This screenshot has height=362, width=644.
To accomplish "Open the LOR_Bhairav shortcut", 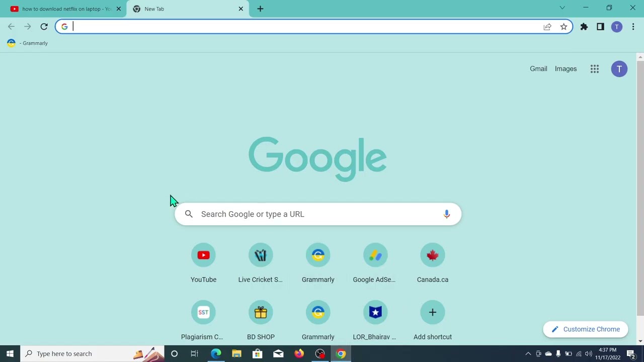I will (x=375, y=321).
